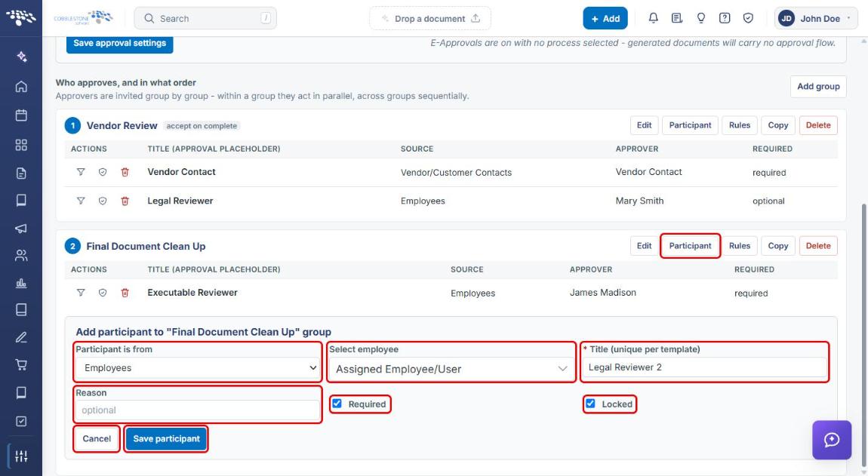The image size is (868, 476).
Task: Click the Title field containing Legal Reviewer 2
Action: point(704,367)
